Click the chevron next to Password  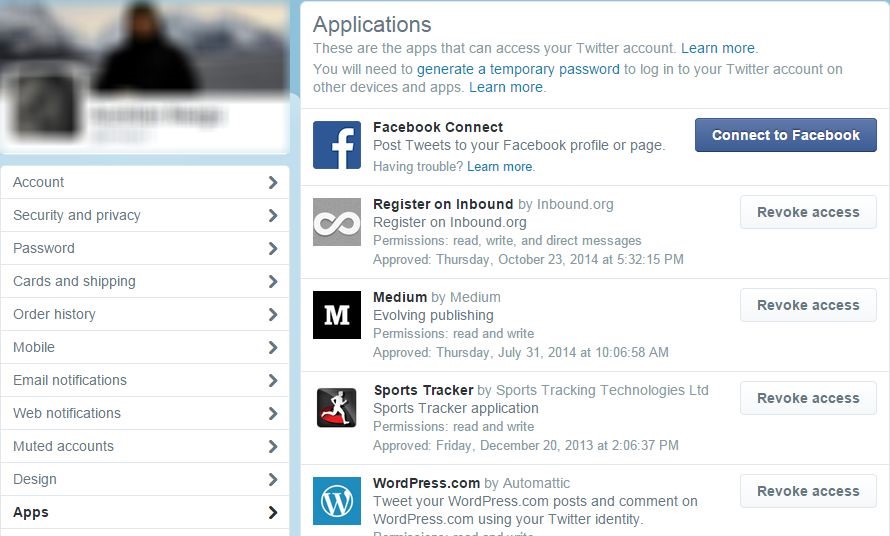tap(273, 248)
